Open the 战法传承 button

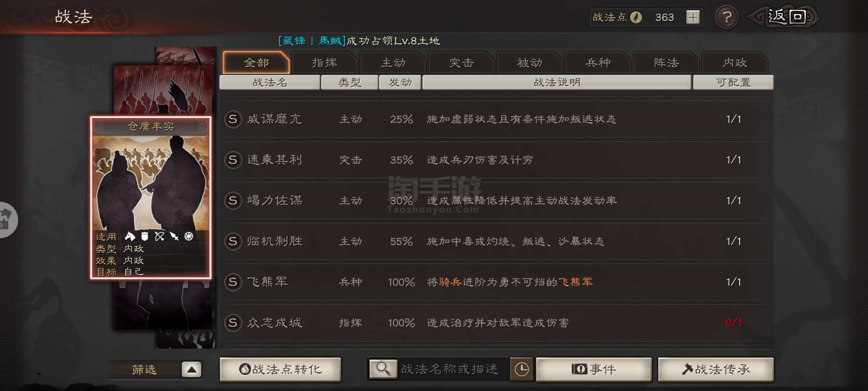click(x=716, y=369)
